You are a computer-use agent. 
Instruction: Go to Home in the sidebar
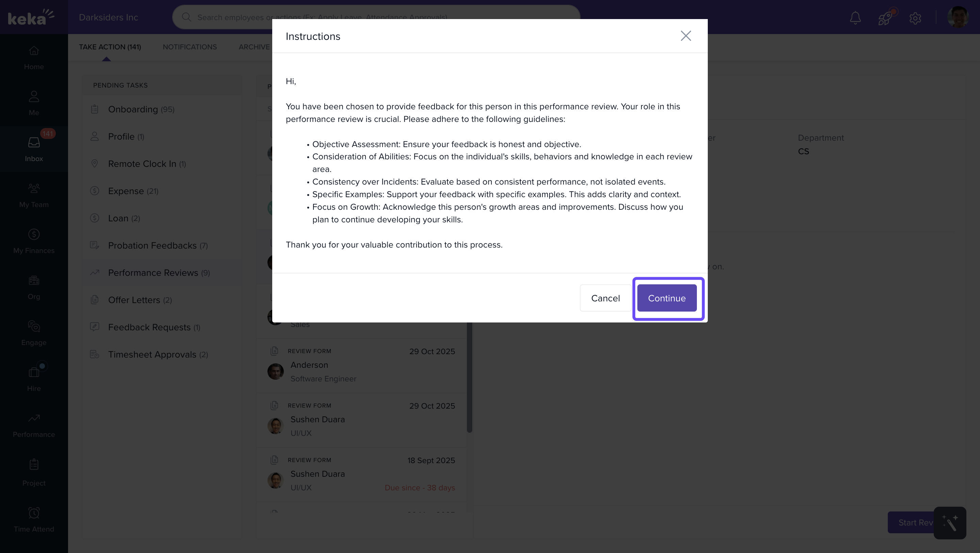pyautogui.click(x=34, y=58)
